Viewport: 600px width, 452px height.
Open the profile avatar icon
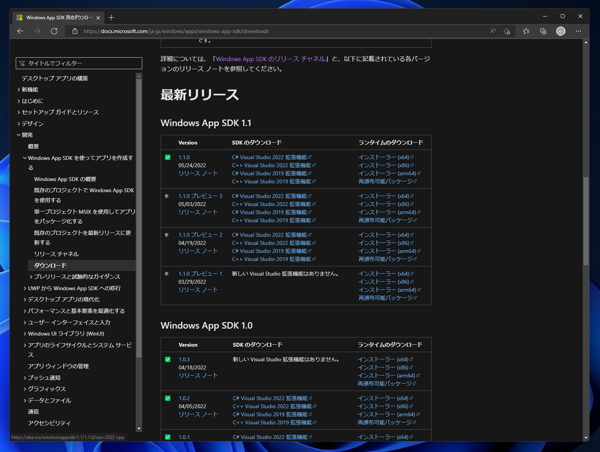561,31
